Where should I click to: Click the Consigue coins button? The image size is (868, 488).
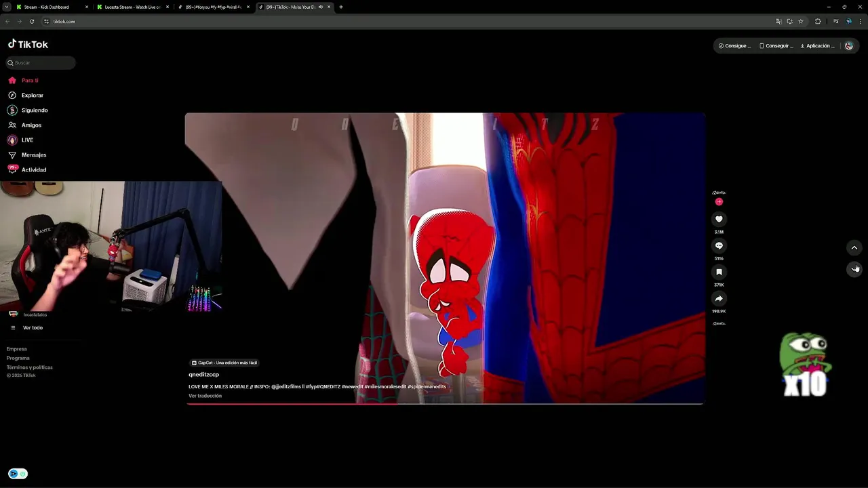pyautogui.click(x=734, y=46)
